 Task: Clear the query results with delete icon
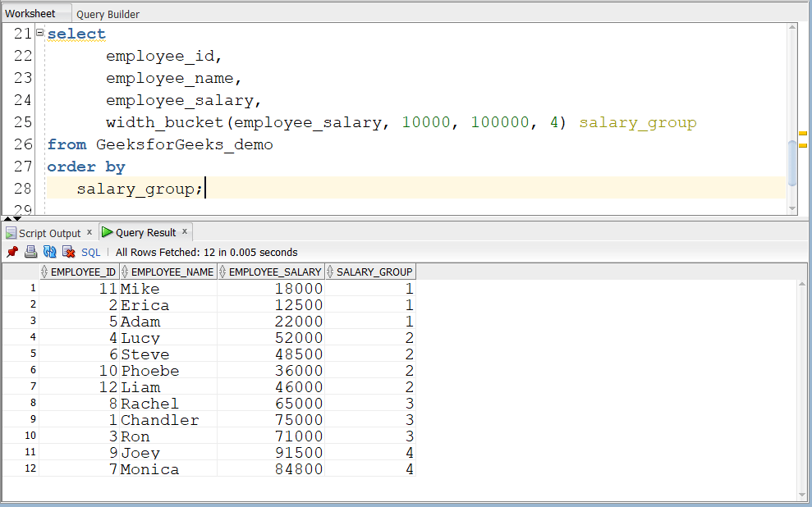tap(70, 252)
